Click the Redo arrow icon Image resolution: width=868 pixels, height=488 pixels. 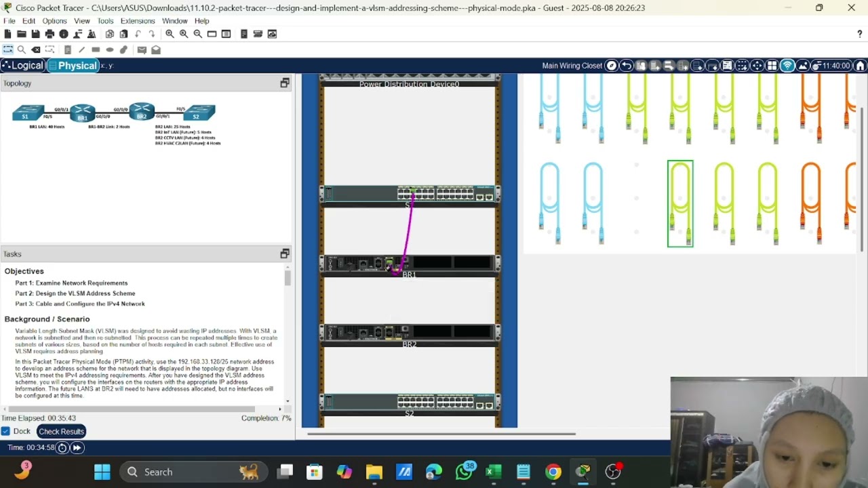(x=152, y=34)
